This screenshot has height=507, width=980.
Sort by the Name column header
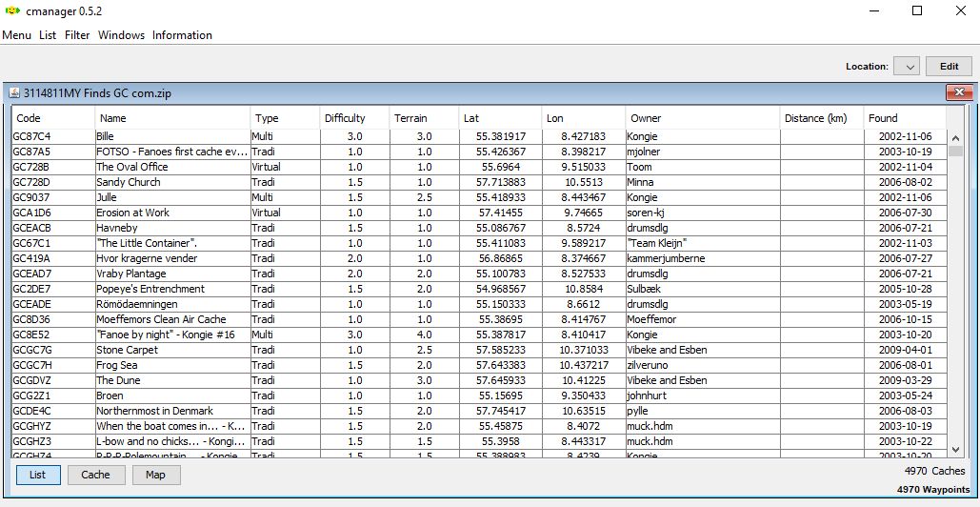(x=172, y=118)
